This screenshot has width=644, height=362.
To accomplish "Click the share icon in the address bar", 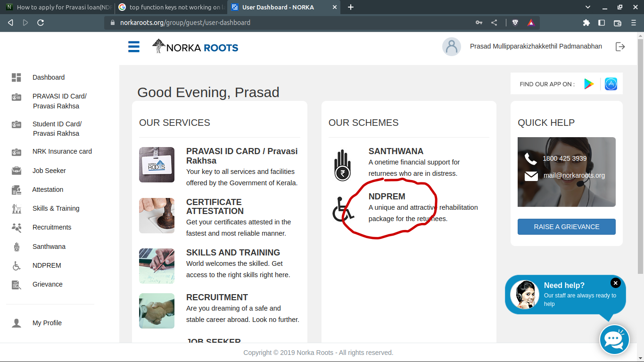I will point(494,23).
